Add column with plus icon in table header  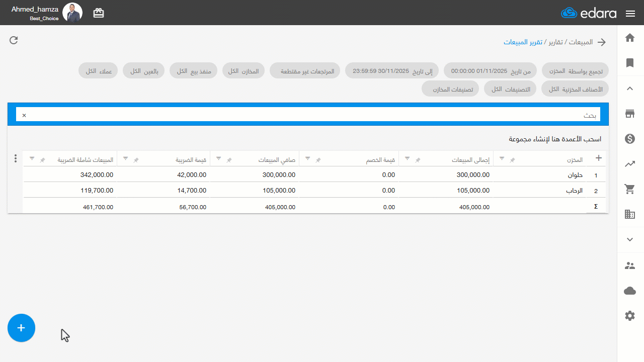[x=599, y=158]
